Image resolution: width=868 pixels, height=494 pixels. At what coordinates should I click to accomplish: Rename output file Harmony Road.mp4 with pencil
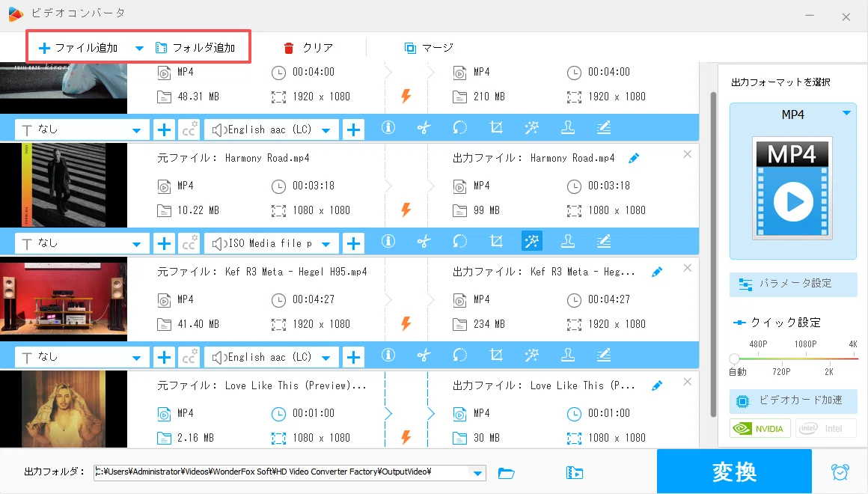(x=634, y=159)
